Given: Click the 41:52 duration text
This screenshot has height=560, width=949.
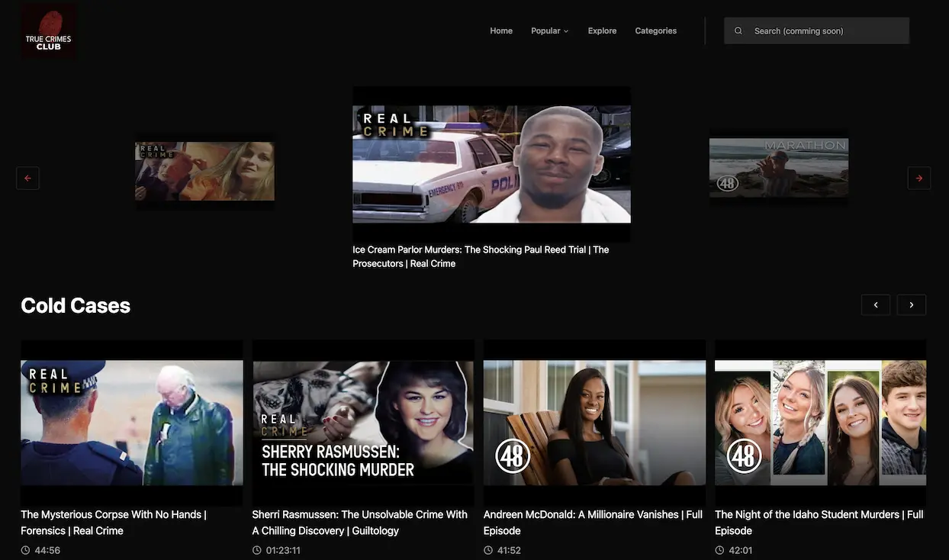Looking at the screenshot, I should point(509,550).
